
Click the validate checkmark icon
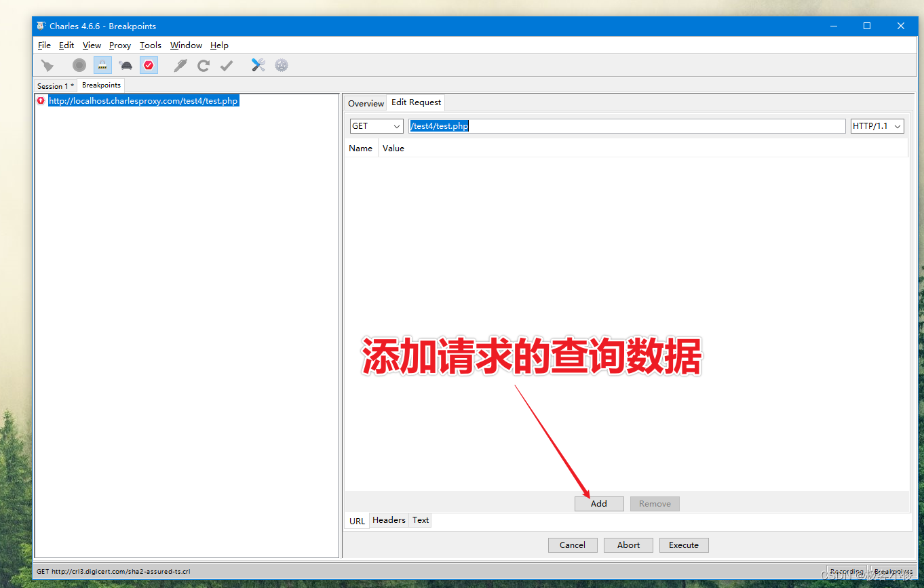pyautogui.click(x=227, y=65)
